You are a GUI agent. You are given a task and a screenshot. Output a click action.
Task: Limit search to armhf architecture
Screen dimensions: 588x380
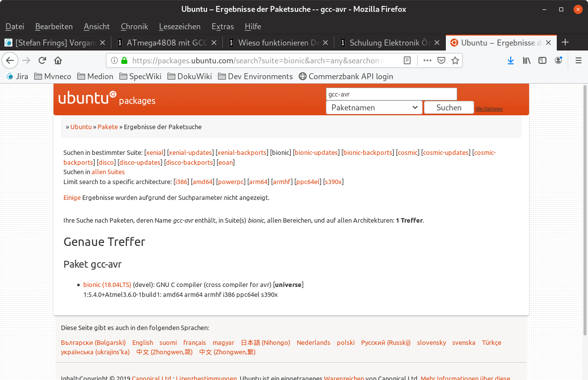[282, 182]
